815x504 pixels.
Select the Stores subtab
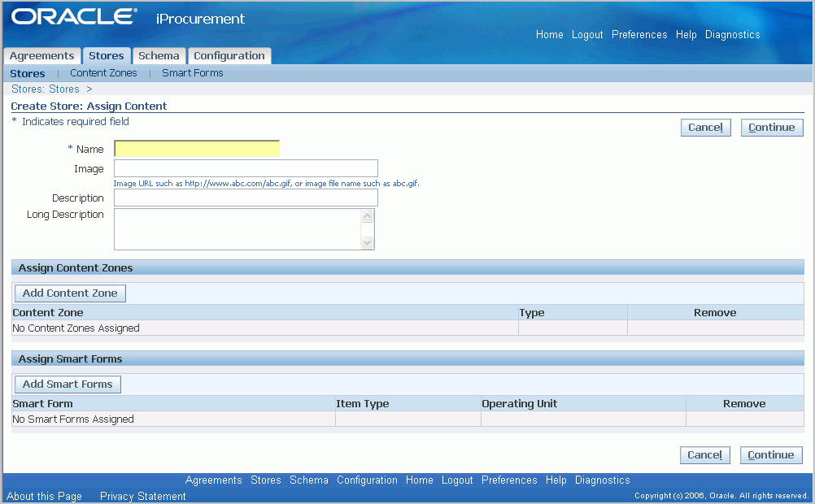28,73
